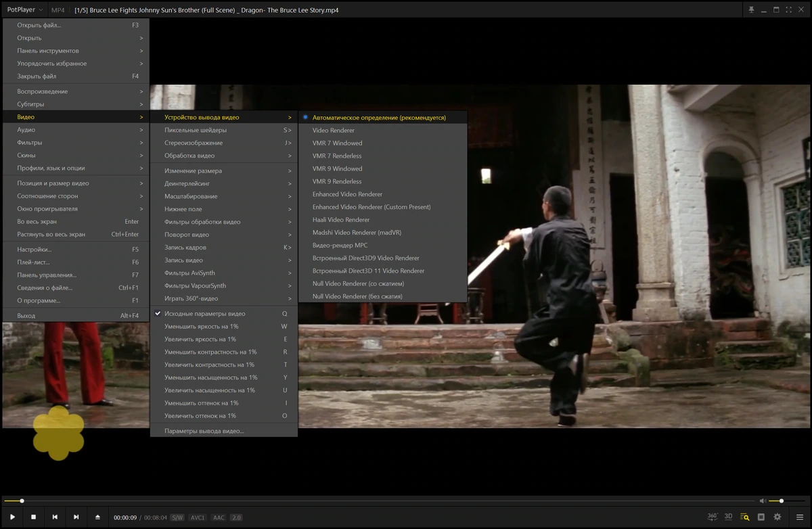
Task: Expand Масштабирование submenu
Action: click(223, 197)
